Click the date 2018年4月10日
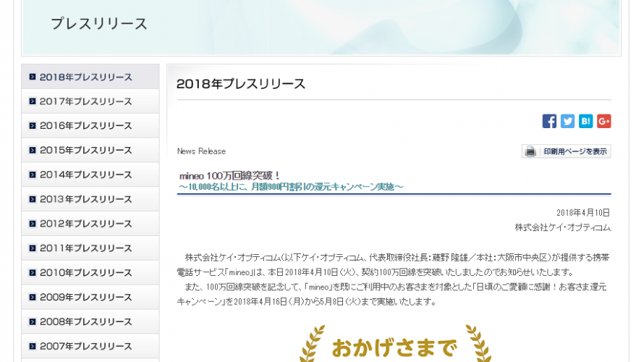Image resolution: width=644 pixels, height=362 pixels. (x=582, y=213)
